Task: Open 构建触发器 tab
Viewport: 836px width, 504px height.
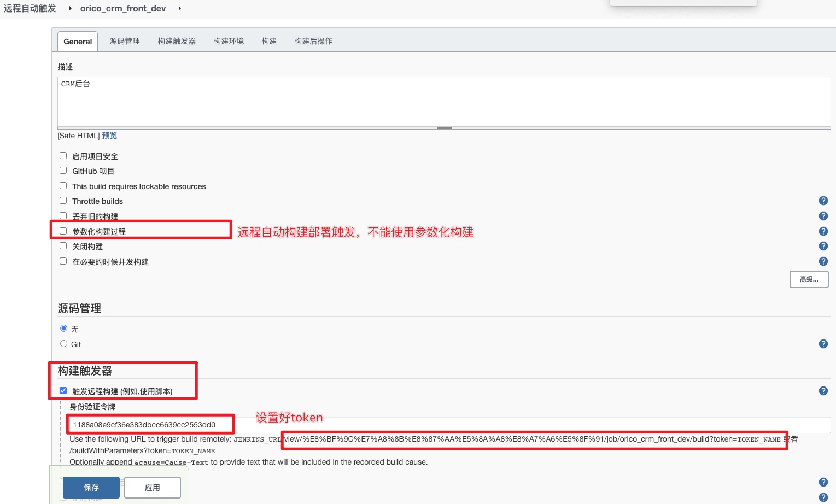Action: point(177,41)
